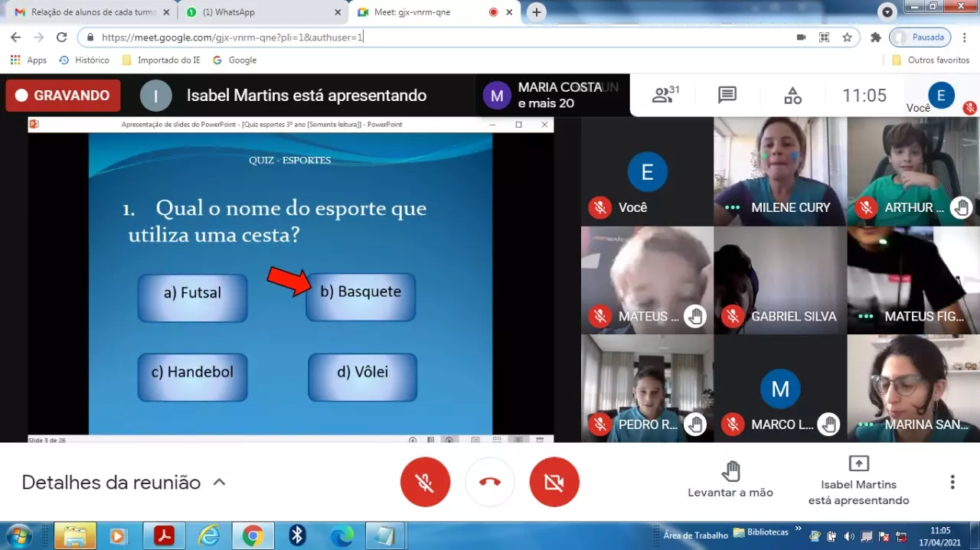This screenshot has width=980, height=550.
Task: Bookmark page with the star icon
Action: click(847, 37)
